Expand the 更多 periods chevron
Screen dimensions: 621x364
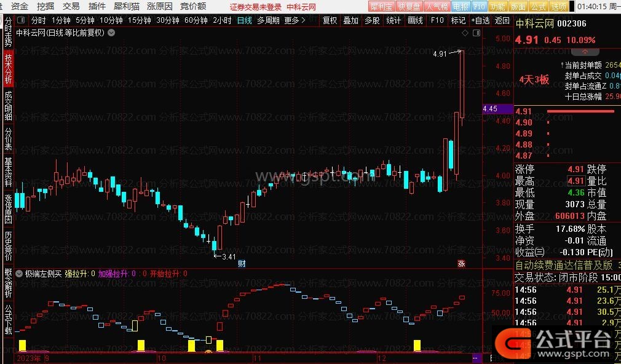303,20
